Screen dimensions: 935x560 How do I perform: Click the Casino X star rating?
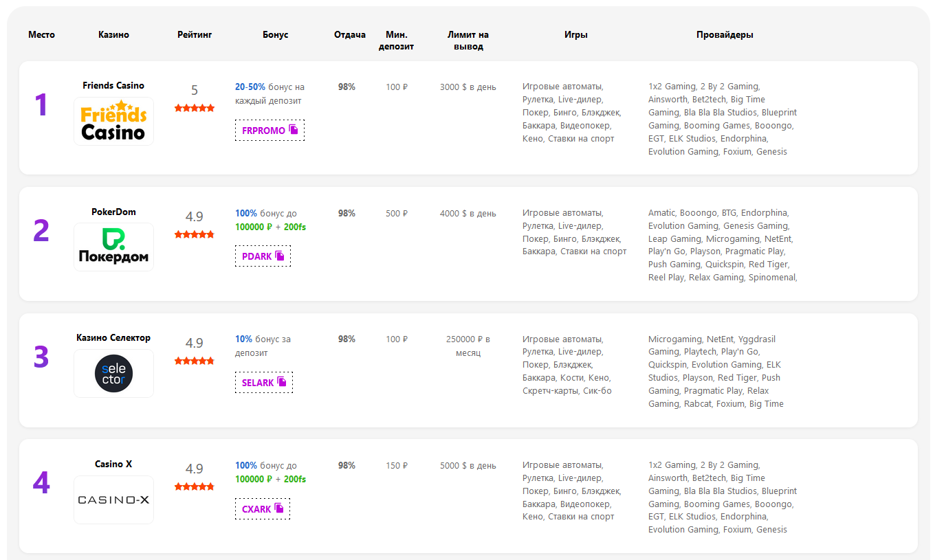point(195,486)
